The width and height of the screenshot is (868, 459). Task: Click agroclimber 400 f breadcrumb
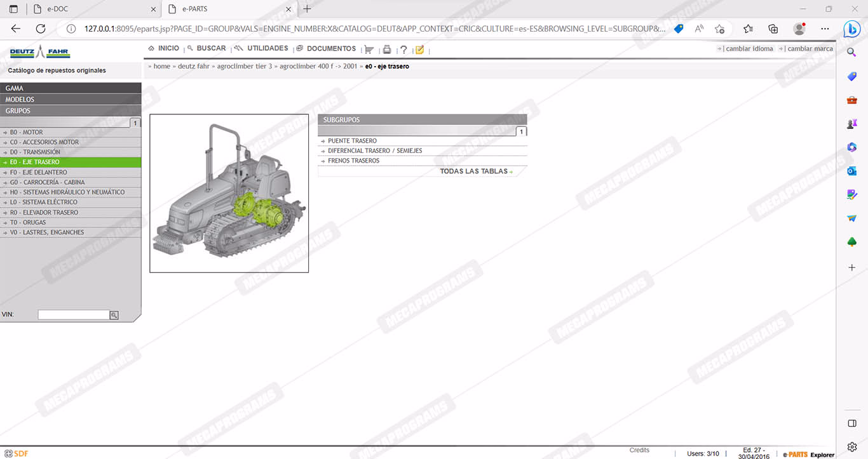coord(318,66)
